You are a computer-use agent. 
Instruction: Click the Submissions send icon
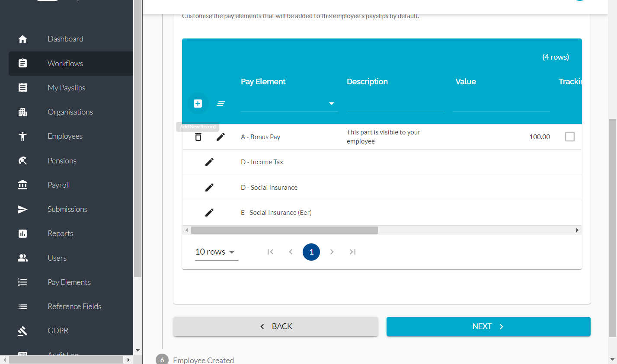23,209
